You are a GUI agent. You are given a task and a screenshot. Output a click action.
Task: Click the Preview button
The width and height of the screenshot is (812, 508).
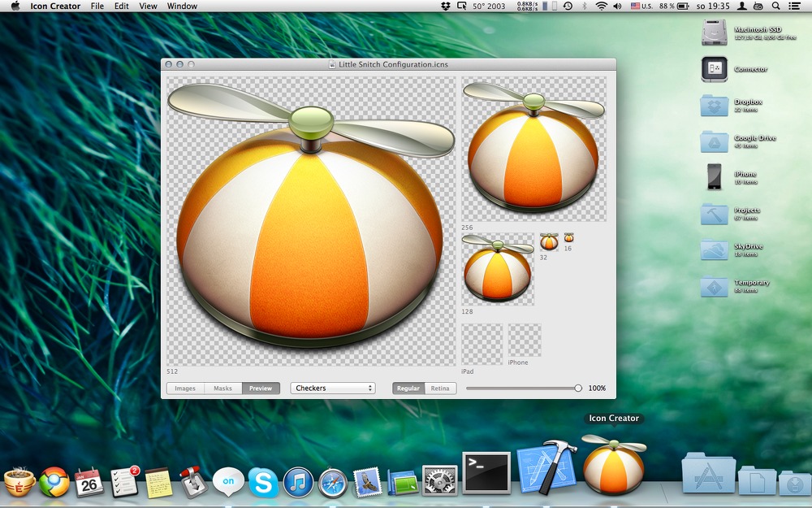(x=261, y=388)
